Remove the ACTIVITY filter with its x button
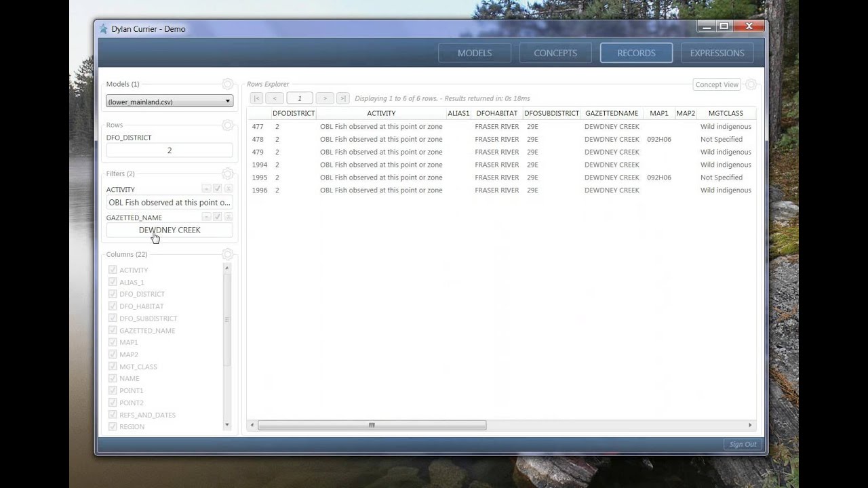The height and width of the screenshot is (488, 868). [x=229, y=188]
